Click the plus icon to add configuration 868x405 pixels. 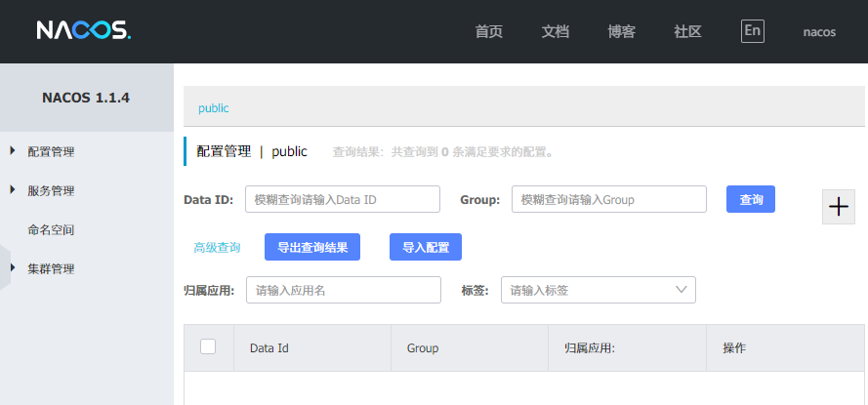(x=838, y=206)
